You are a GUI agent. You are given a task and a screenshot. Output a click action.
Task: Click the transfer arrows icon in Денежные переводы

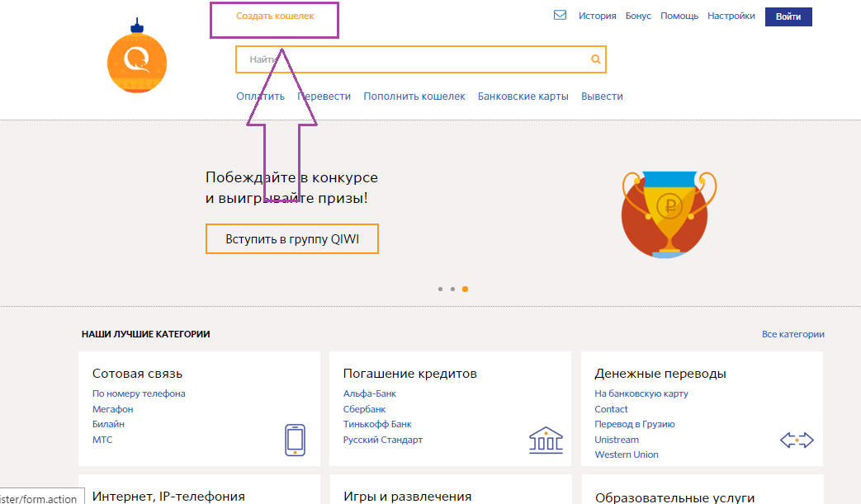pyautogui.click(x=797, y=440)
